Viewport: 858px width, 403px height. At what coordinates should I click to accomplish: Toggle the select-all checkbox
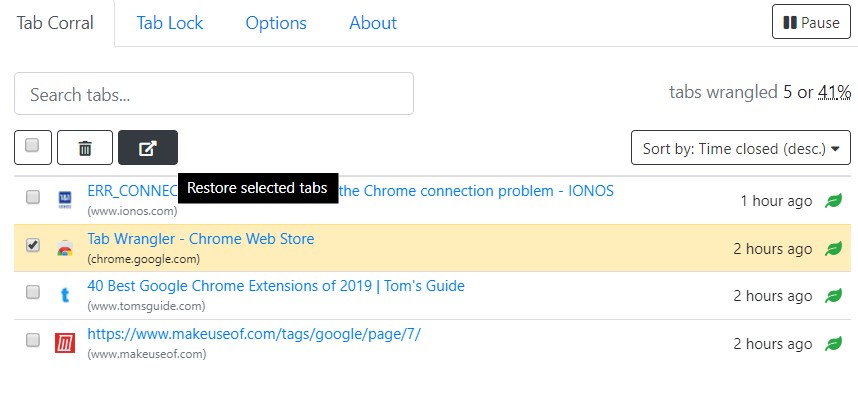pos(32,145)
